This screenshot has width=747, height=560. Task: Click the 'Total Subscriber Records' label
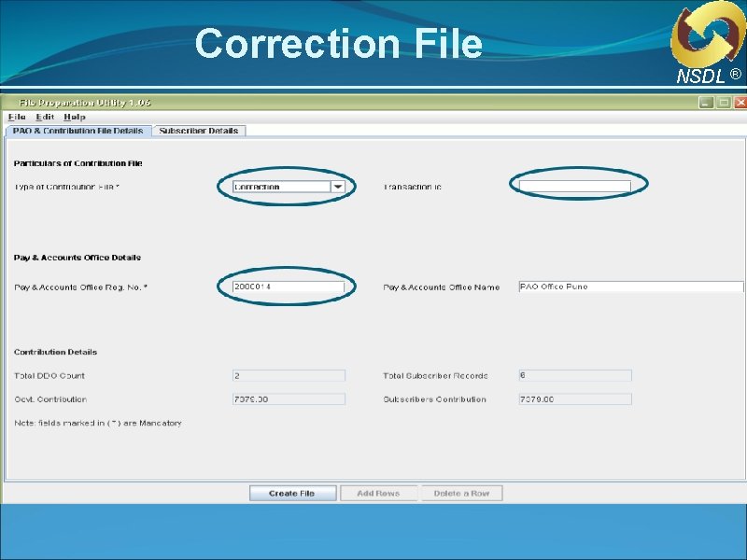pos(435,376)
